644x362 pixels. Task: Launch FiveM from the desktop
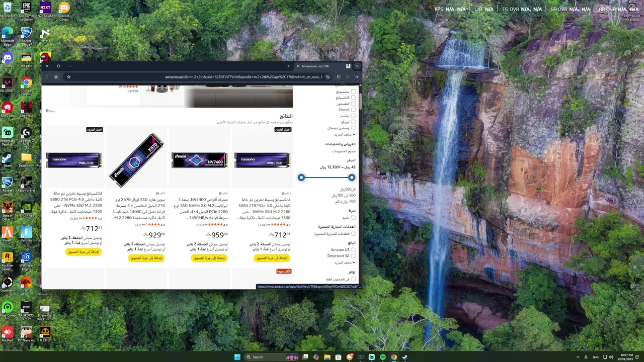(7, 235)
